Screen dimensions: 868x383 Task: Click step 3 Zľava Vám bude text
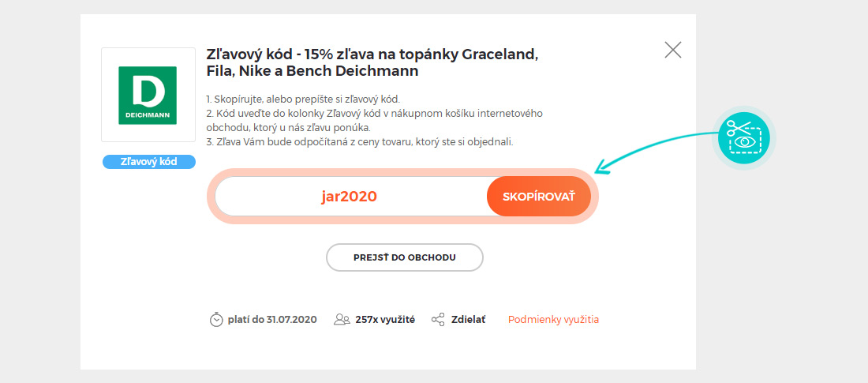coord(360,142)
